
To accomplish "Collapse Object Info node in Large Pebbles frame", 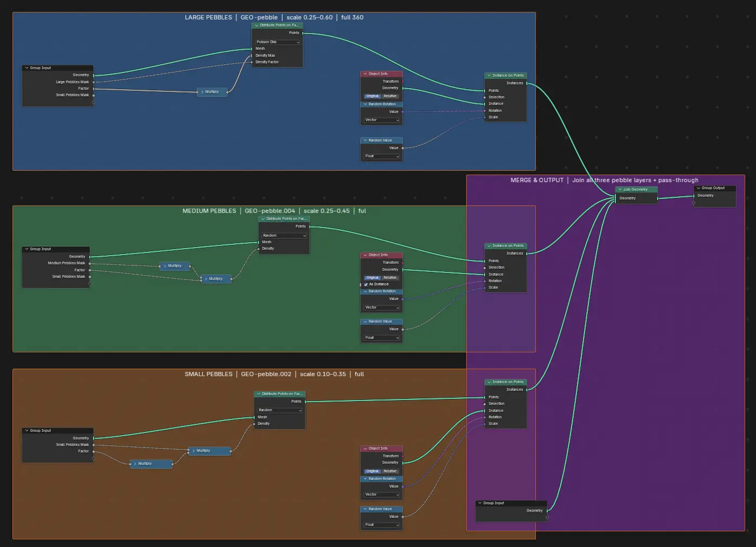I will point(365,74).
